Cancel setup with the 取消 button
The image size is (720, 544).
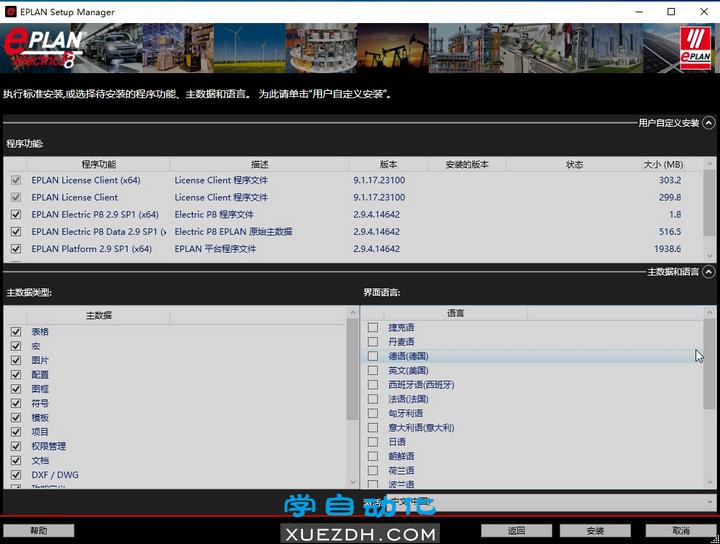coord(681,531)
